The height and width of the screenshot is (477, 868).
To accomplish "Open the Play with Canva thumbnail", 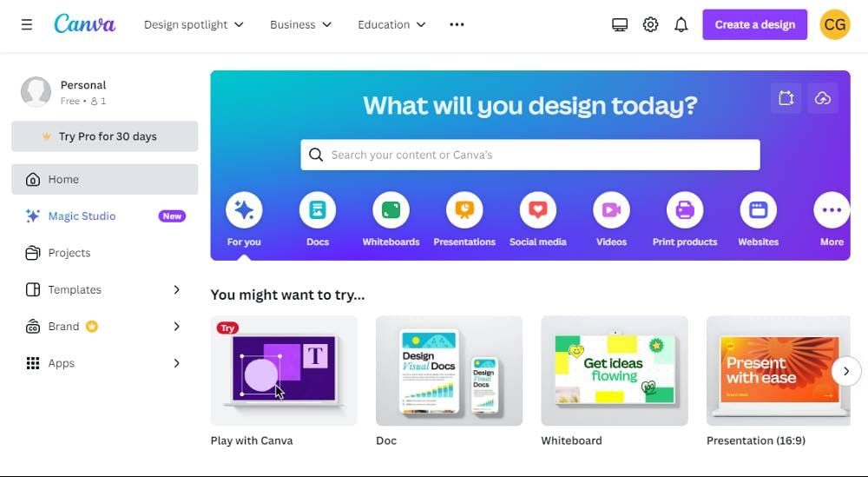I will (x=284, y=371).
